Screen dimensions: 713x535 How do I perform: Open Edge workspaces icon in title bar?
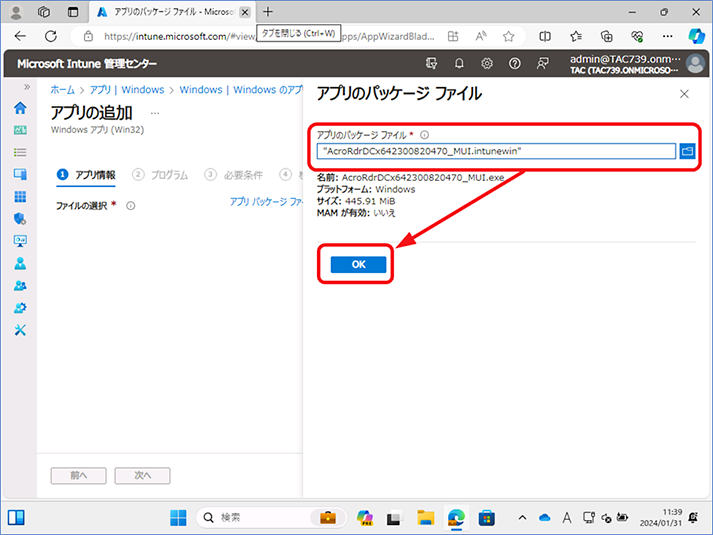[x=44, y=12]
